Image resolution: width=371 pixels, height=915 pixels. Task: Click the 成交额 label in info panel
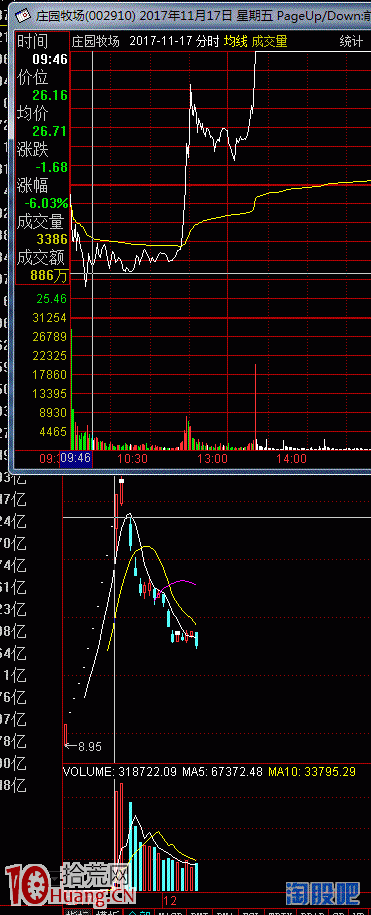pyautogui.click(x=40, y=257)
